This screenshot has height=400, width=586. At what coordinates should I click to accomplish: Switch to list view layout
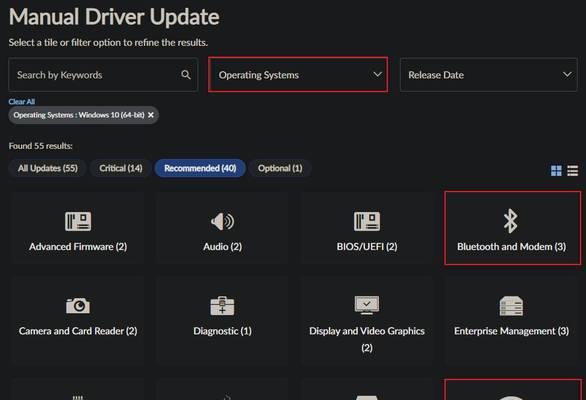[573, 171]
